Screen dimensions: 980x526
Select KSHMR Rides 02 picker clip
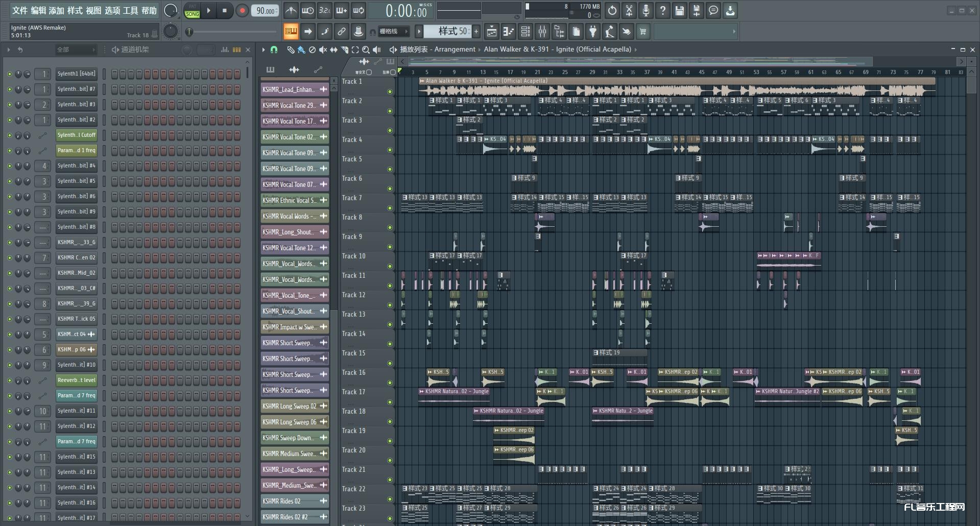pos(295,501)
